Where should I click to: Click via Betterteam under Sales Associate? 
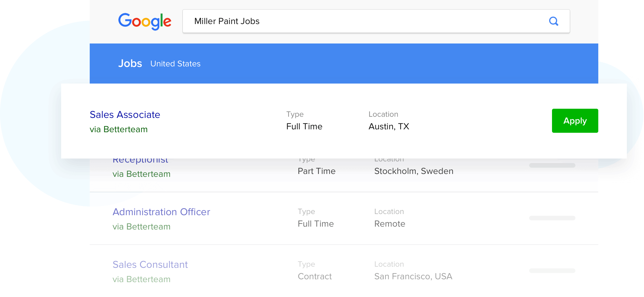point(119,129)
